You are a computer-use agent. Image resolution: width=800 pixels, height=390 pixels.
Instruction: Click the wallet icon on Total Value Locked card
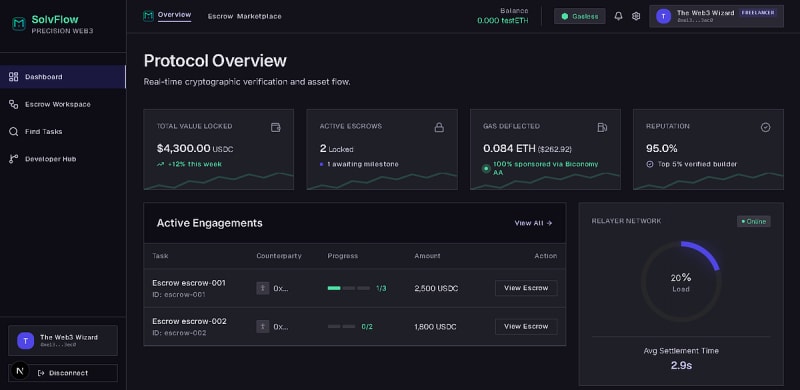click(x=276, y=128)
